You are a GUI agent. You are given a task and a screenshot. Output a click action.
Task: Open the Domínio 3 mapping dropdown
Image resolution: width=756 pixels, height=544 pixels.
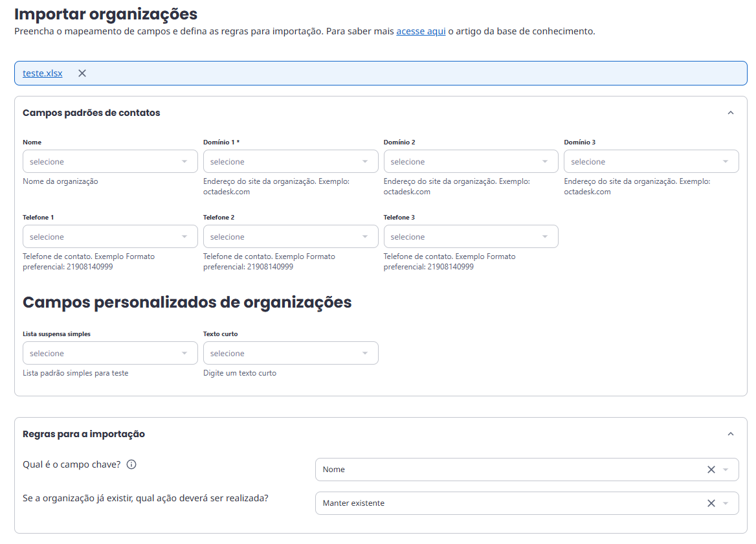click(x=651, y=161)
